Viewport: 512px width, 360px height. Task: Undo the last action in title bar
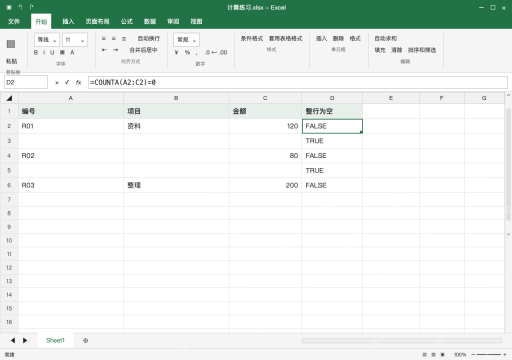coord(20,7)
